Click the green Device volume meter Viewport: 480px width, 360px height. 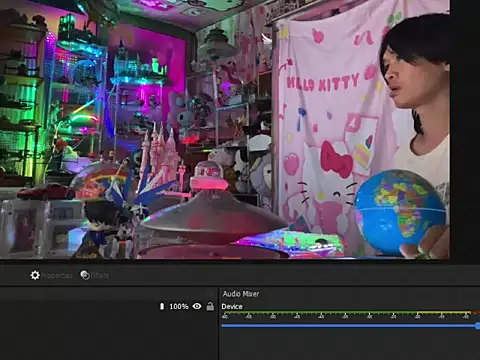coord(347,313)
